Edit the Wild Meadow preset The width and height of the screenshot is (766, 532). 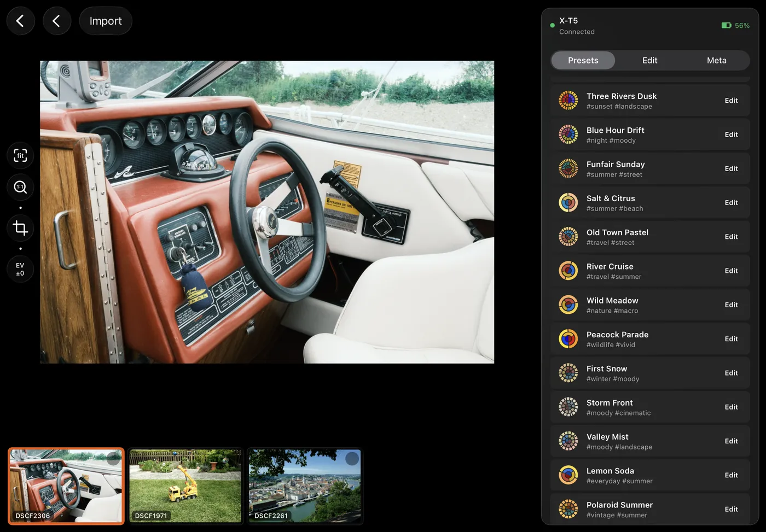point(731,305)
